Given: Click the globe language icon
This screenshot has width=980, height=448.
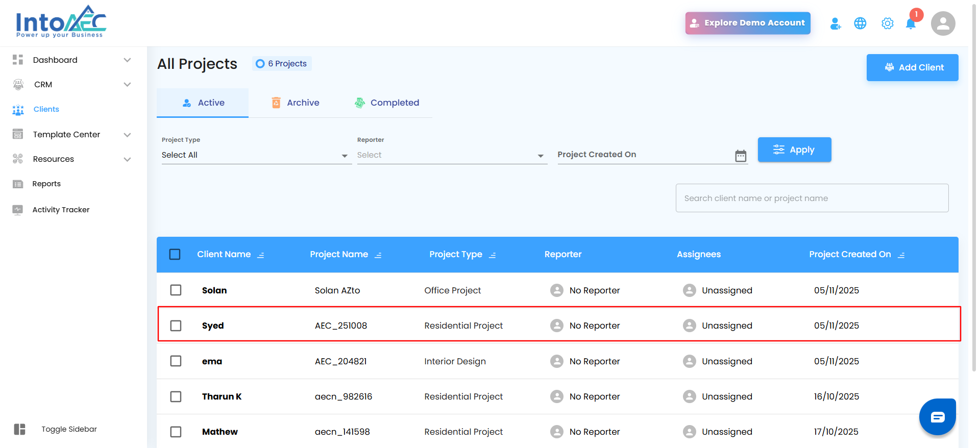Looking at the screenshot, I should [860, 23].
